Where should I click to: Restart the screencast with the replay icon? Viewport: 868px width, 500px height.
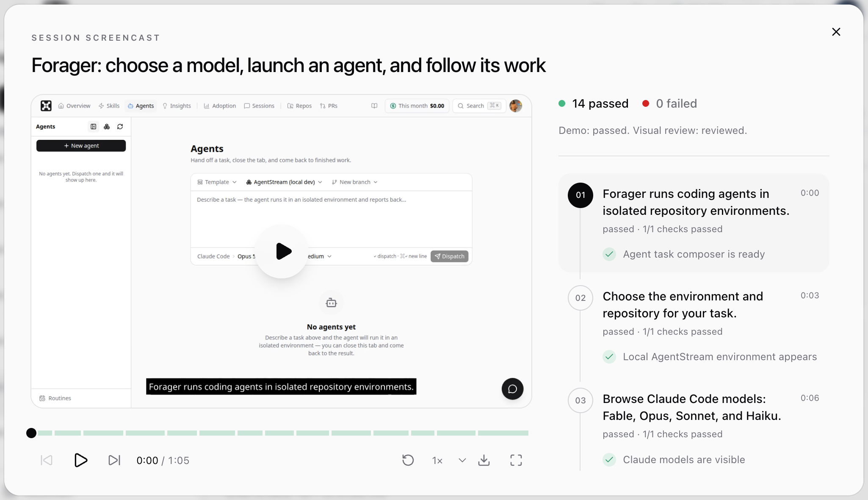(408, 460)
